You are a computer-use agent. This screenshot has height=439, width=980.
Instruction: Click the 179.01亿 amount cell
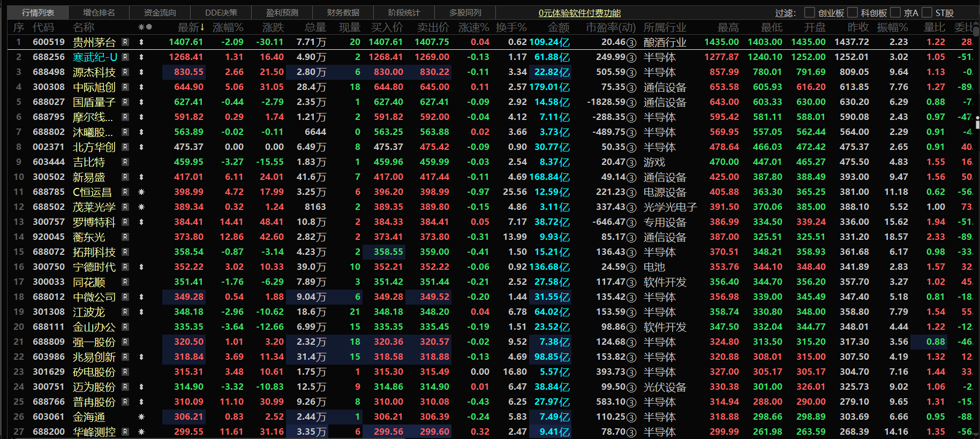tap(549, 87)
